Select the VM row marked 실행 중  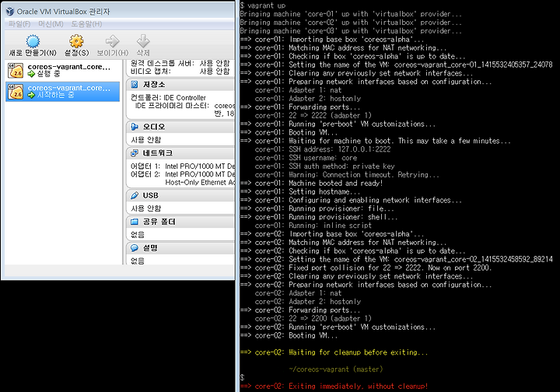62,70
